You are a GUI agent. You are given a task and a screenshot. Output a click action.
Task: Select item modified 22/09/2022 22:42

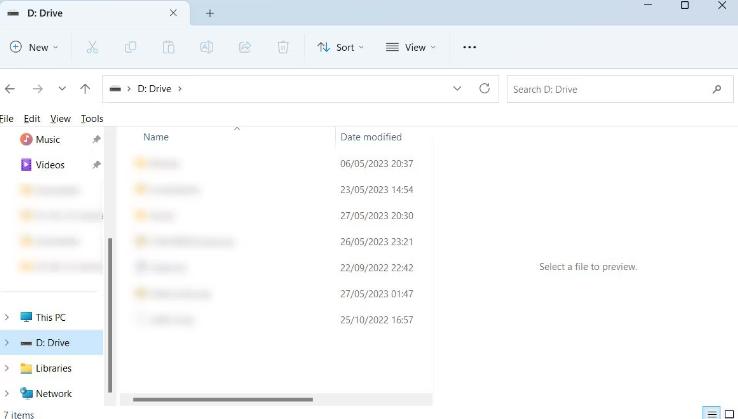(x=274, y=267)
